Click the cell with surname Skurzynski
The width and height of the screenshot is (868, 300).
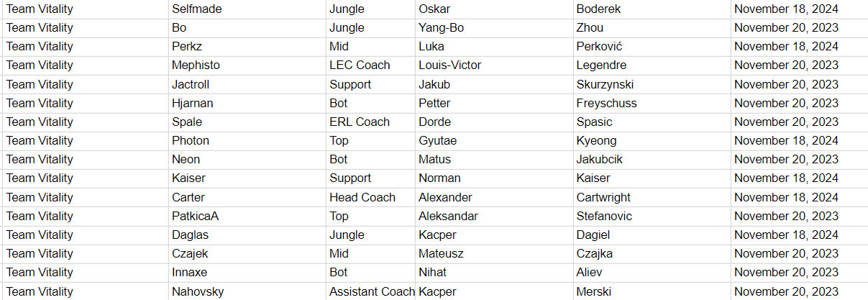[652, 85]
